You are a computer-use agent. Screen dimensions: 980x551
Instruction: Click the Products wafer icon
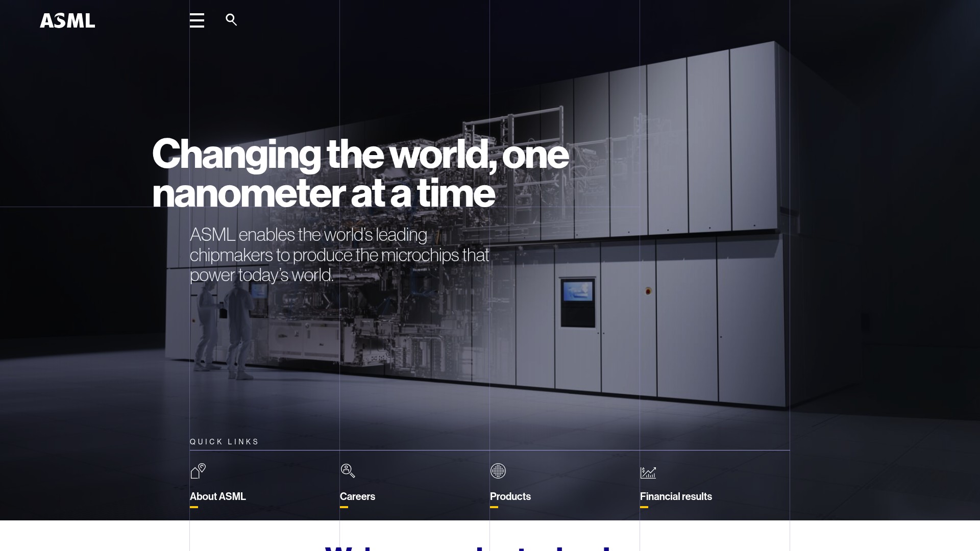(498, 471)
